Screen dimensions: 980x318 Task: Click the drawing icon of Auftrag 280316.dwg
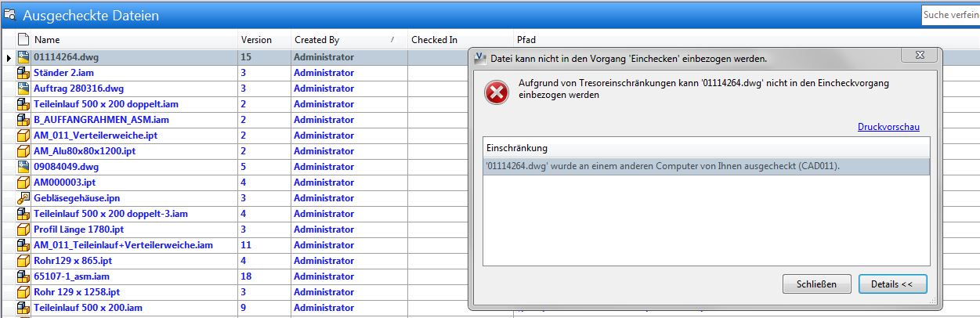point(24,89)
